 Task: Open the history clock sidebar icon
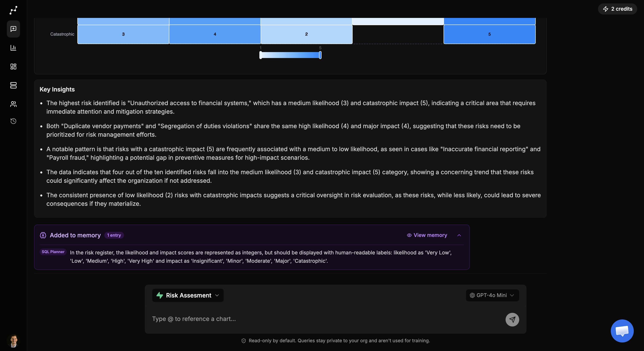click(x=13, y=121)
